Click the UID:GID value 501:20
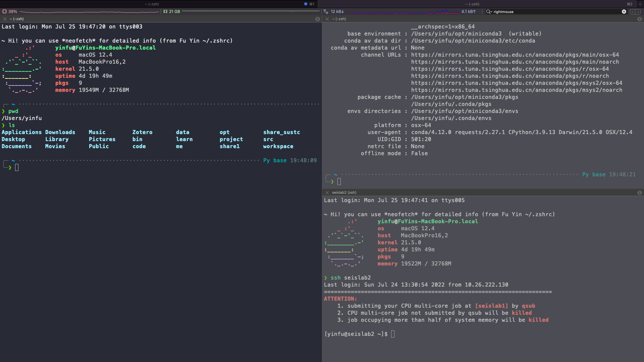The image size is (644, 362). point(421,139)
